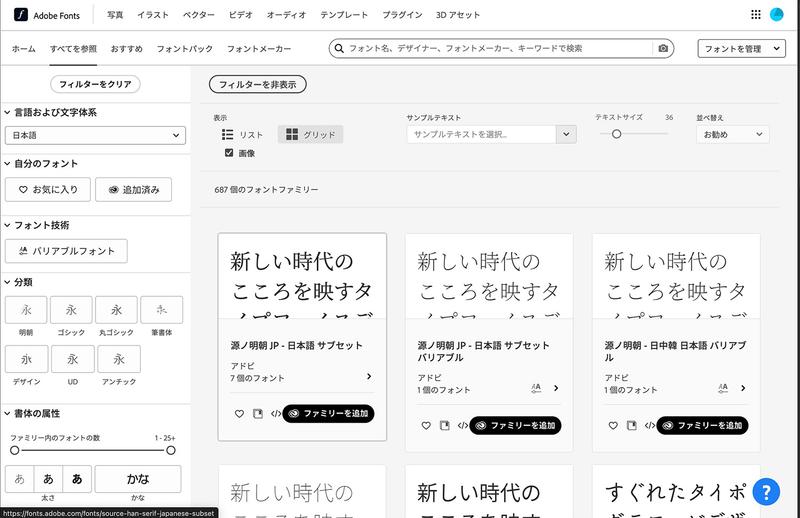Viewport: 800px width, 518px height.
Task: Click the フィルターをクリア button
Action: pos(95,84)
